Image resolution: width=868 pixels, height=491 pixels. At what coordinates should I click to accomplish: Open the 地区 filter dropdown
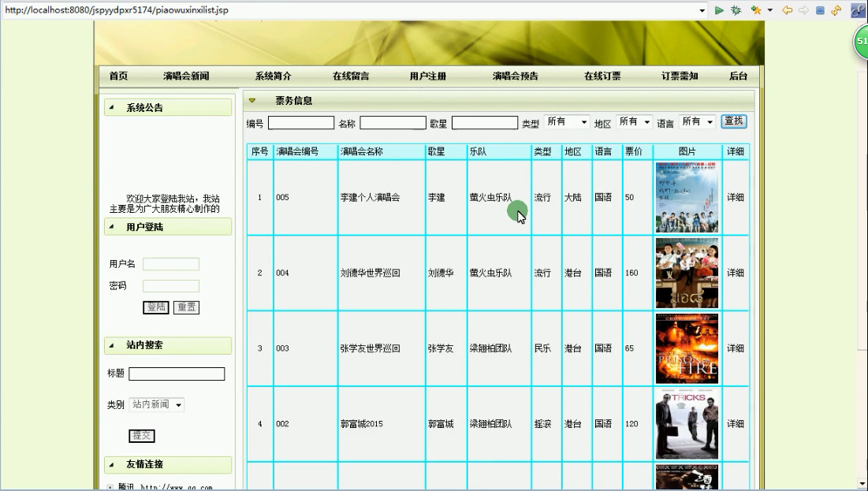635,122
